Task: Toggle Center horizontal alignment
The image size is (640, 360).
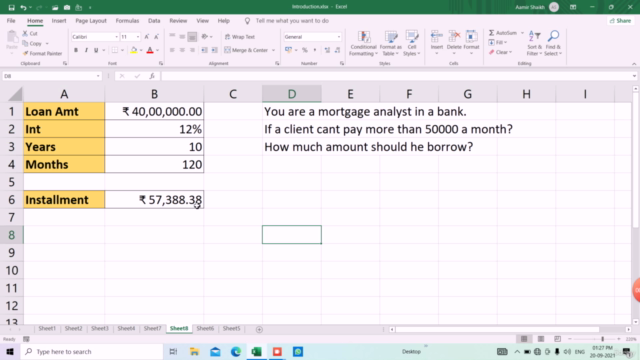Action: click(x=182, y=50)
